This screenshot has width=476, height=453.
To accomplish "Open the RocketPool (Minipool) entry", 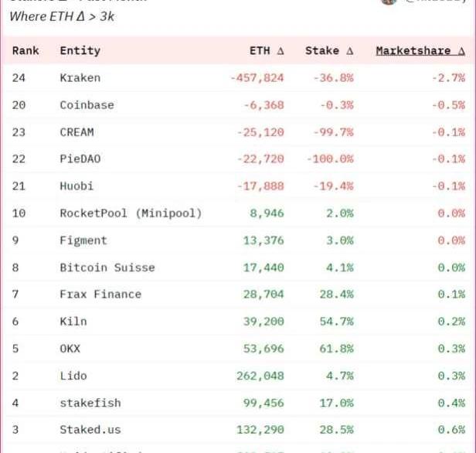I will (x=130, y=213).
